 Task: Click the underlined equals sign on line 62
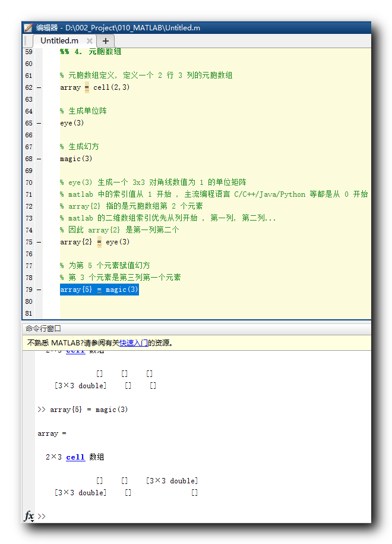(87, 88)
